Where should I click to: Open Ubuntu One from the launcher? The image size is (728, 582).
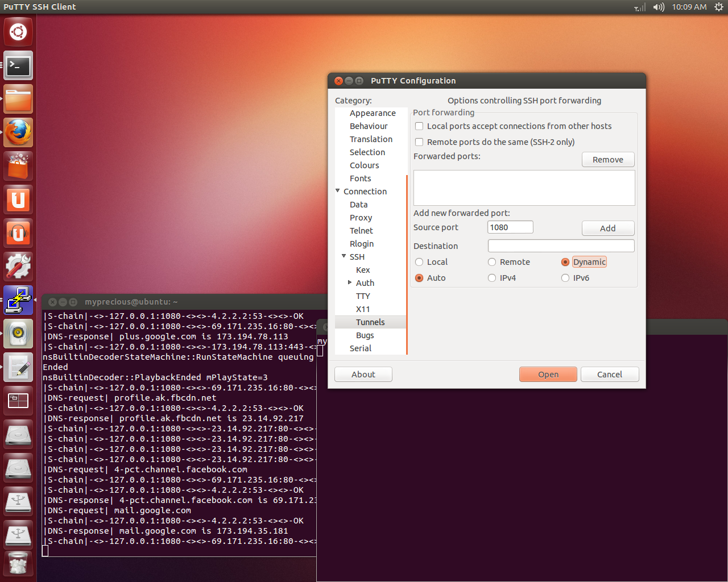[18, 199]
